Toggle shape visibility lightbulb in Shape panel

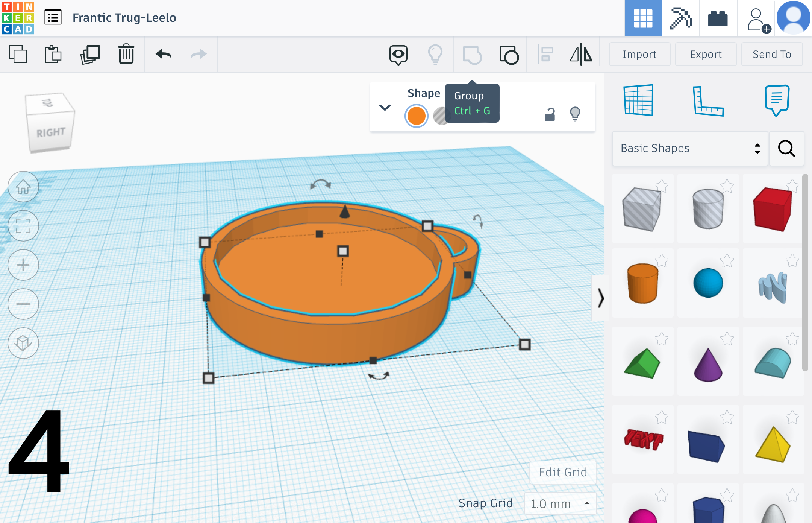coord(575,114)
